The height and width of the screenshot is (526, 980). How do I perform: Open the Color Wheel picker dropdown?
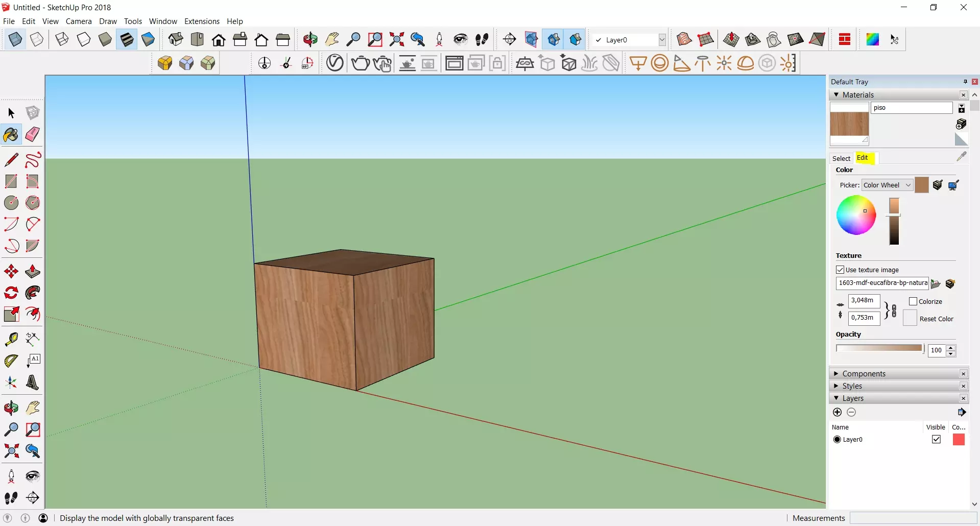click(888, 185)
